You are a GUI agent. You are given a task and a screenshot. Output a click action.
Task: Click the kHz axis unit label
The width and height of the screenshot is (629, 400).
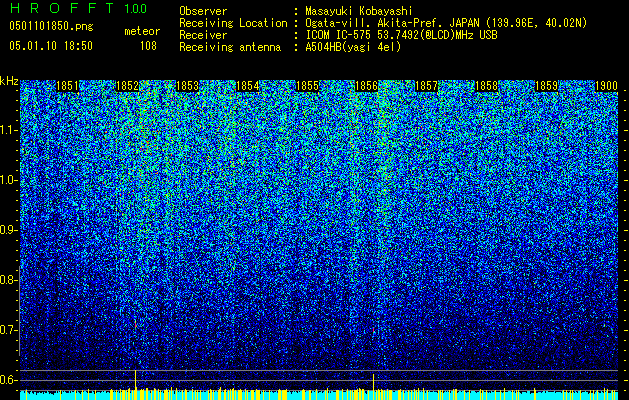tap(9, 81)
